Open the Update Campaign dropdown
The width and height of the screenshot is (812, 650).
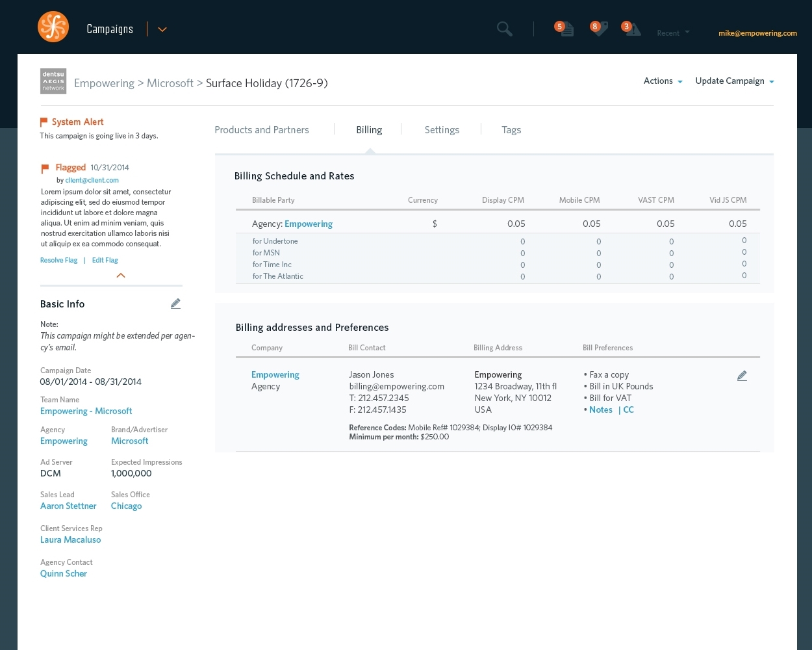point(733,81)
